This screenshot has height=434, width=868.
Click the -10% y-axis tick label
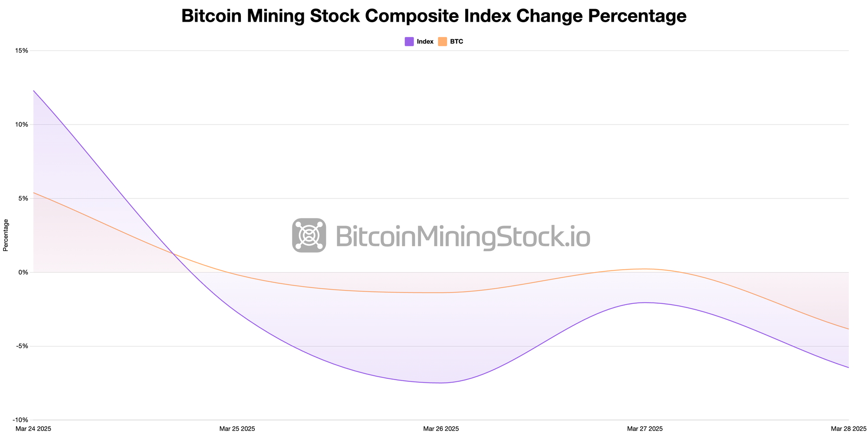tap(21, 420)
